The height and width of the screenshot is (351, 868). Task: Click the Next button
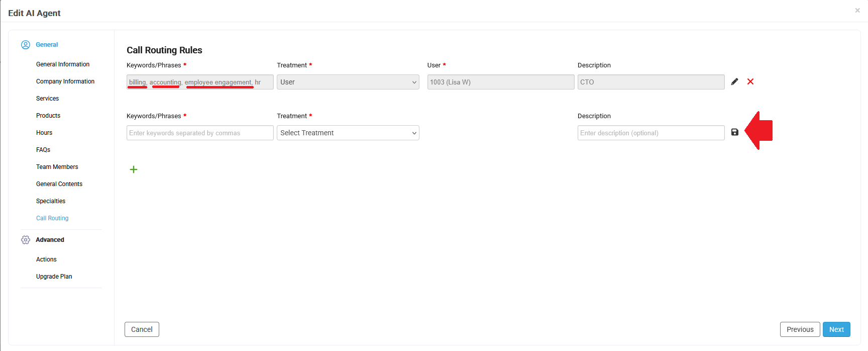coord(836,329)
